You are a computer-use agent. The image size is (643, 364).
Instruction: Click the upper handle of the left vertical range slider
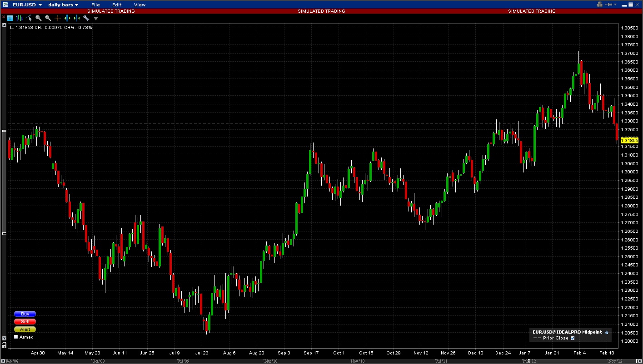[x=5, y=131]
